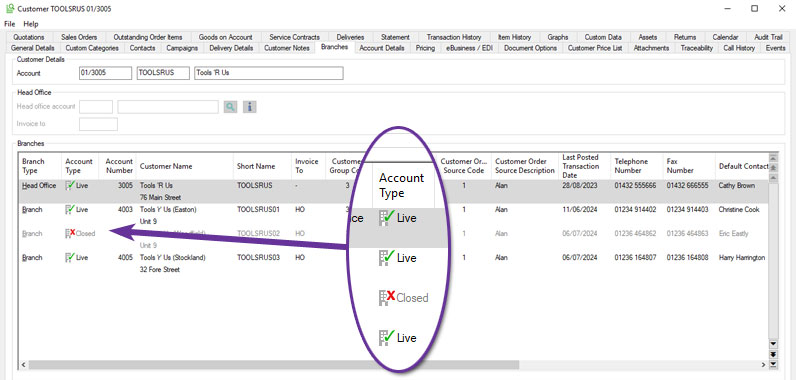The width and height of the screenshot is (796, 380).
Task: Click the head office info icon
Action: pos(249,107)
